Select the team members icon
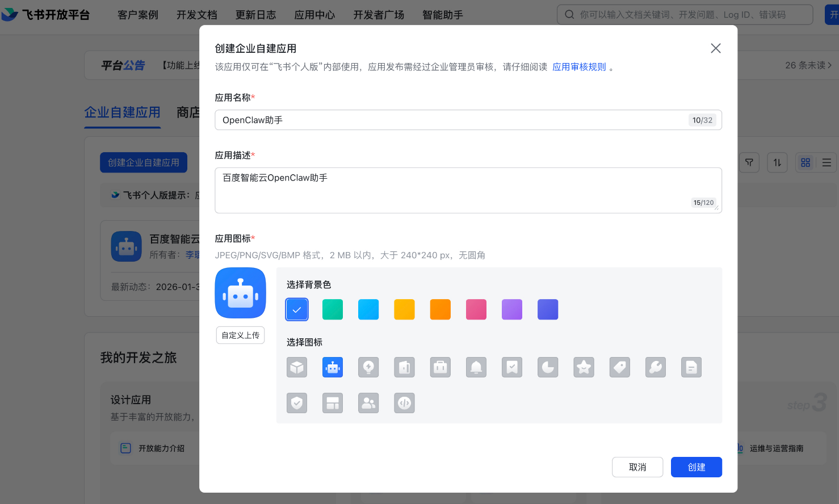839x504 pixels. pyautogui.click(x=368, y=403)
